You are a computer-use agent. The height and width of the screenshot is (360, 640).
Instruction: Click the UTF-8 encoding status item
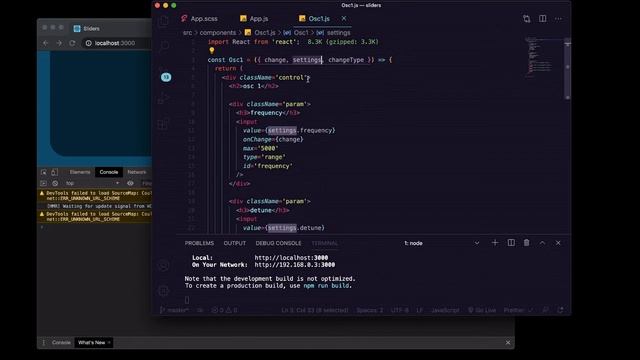400,310
